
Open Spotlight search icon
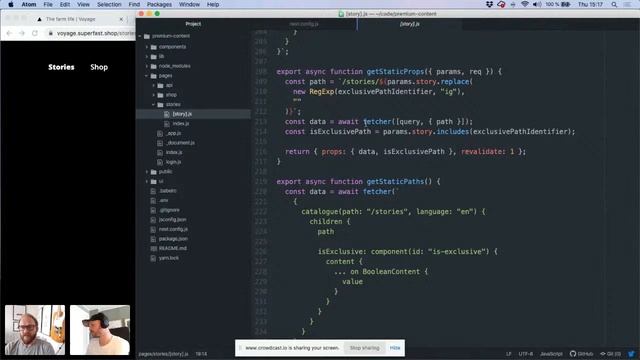[614, 4]
